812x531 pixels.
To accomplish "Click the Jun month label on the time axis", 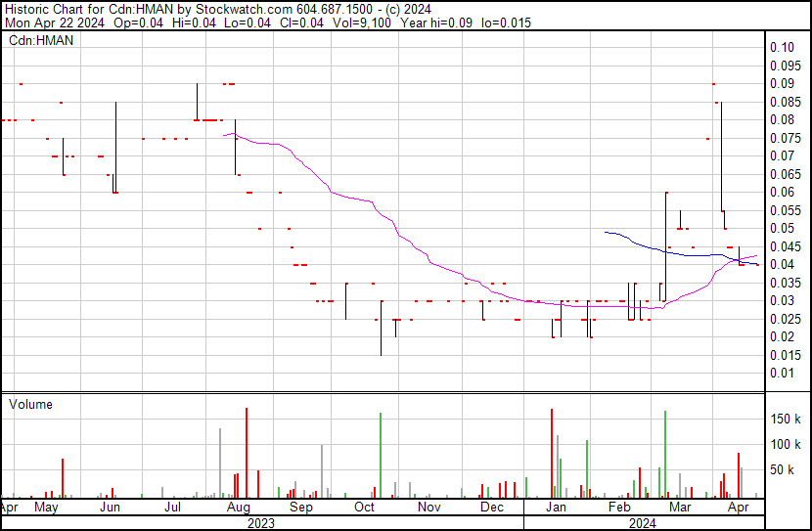I will (x=110, y=509).
